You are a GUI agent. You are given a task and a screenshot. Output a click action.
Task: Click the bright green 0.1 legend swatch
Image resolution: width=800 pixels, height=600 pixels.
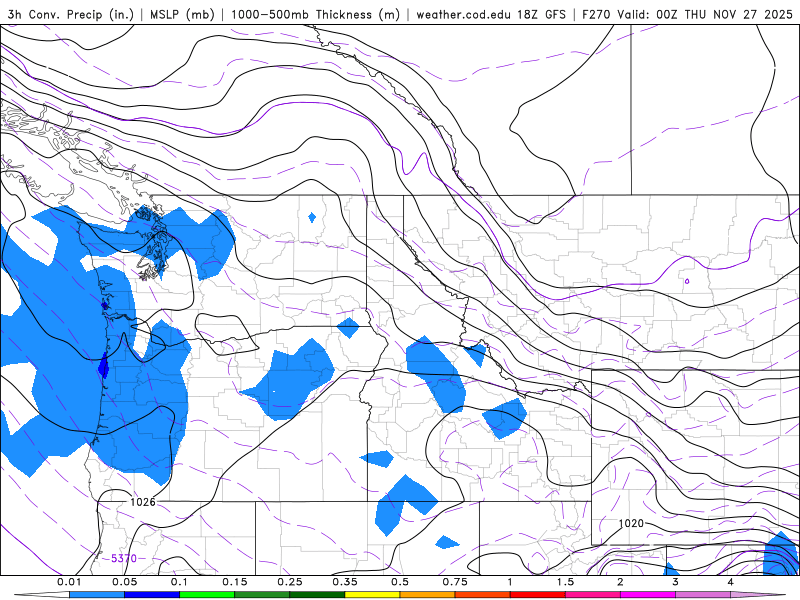point(207,594)
